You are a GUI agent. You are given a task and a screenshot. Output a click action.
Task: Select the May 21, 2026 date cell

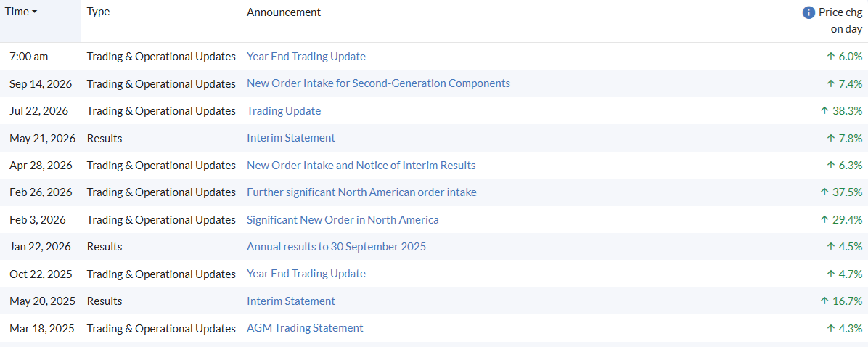tap(43, 138)
